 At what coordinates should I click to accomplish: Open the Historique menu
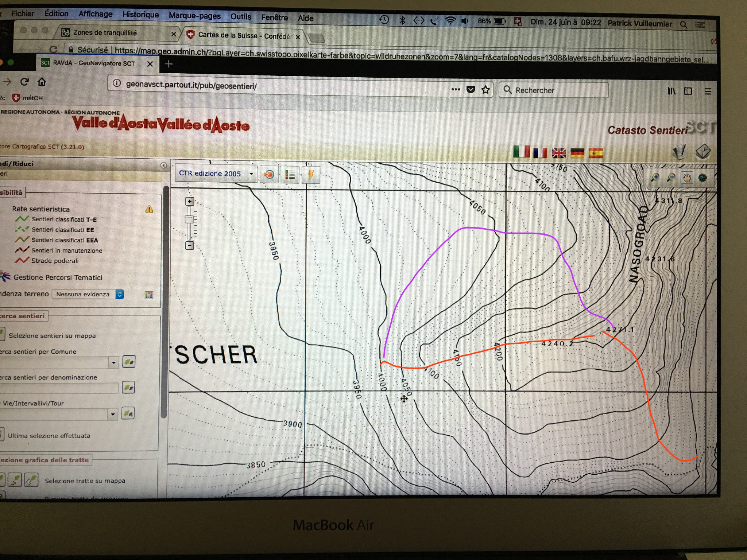tap(140, 15)
